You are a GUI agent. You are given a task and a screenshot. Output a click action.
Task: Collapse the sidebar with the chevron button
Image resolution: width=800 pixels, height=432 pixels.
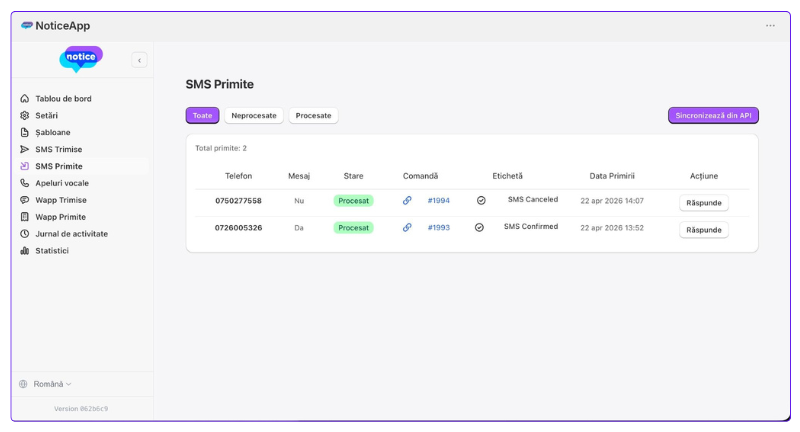coord(139,60)
